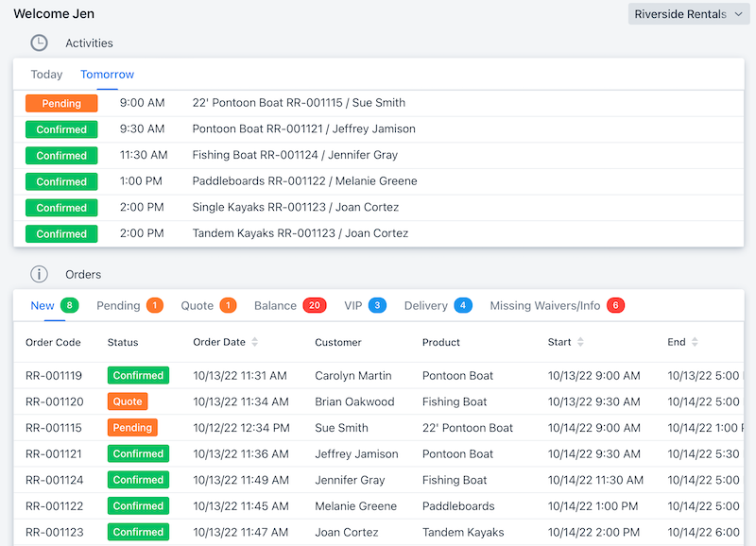The width and height of the screenshot is (756, 546).
Task: Open the Riverside Rentals location dropdown
Action: click(689, 13)
